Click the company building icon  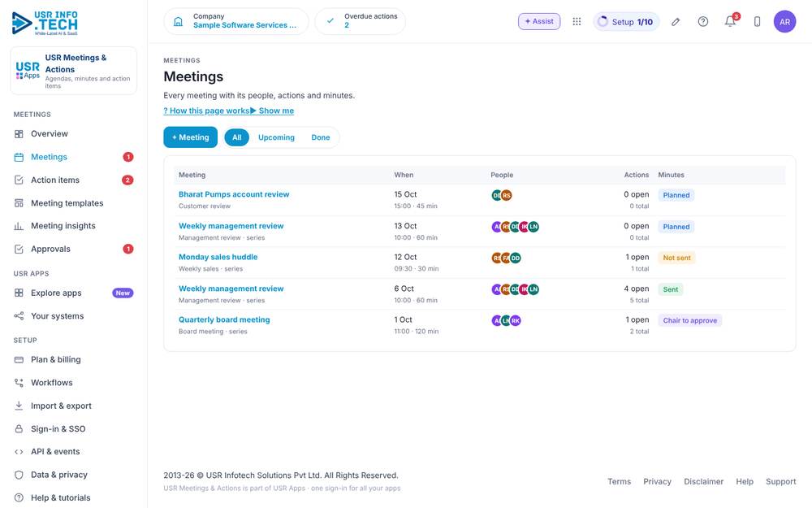178,21
